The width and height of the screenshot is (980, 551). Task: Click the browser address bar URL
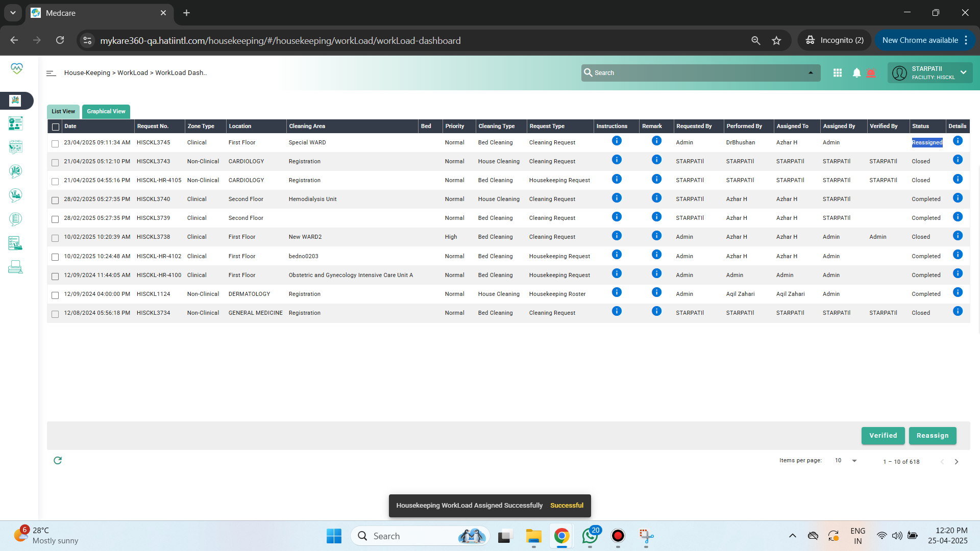coord(280,40)
